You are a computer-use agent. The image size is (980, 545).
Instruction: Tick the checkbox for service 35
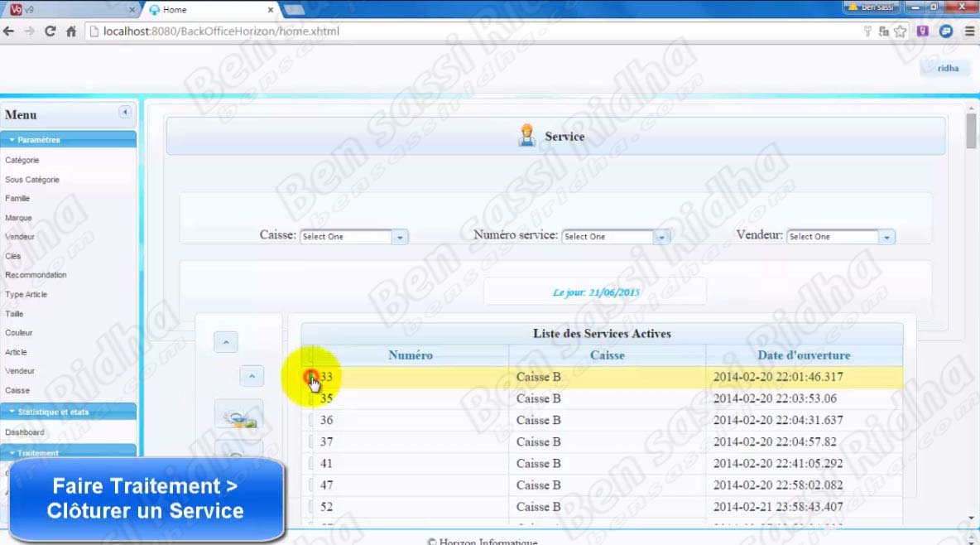point(312,398)
